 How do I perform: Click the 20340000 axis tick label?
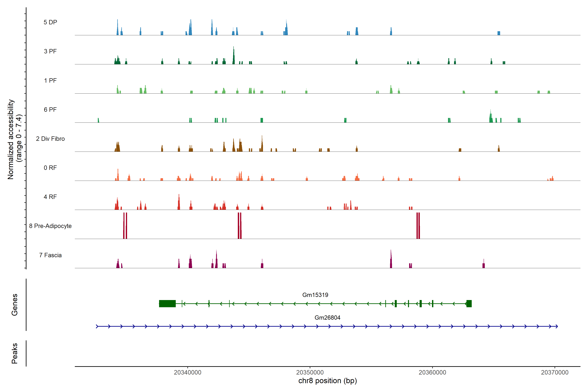(x=188, y=372)
